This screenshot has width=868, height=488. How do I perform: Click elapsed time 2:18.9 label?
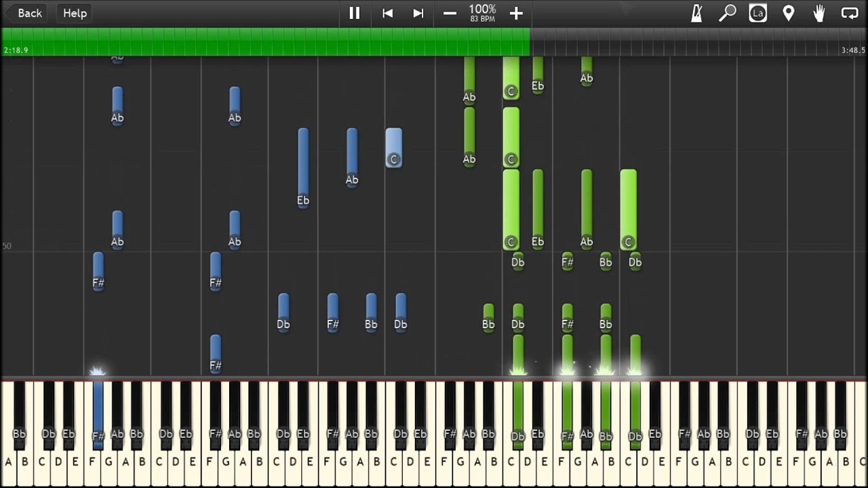(x=16, y=50)
